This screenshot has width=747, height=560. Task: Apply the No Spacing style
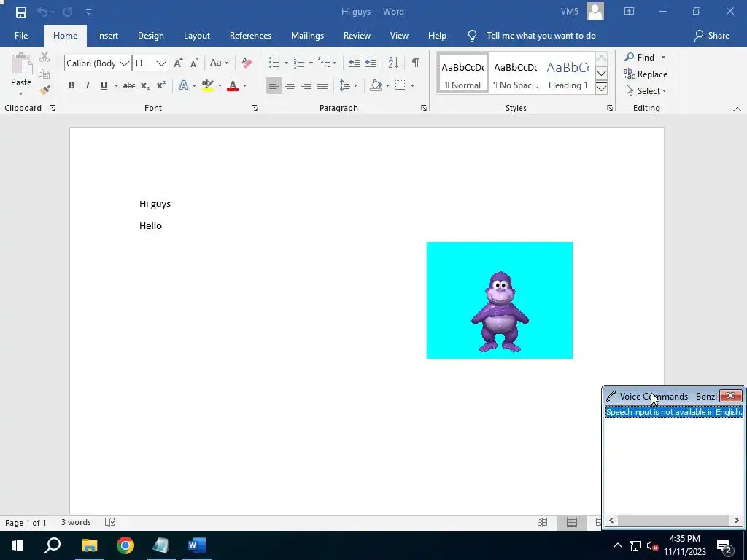tap(516, 74)
